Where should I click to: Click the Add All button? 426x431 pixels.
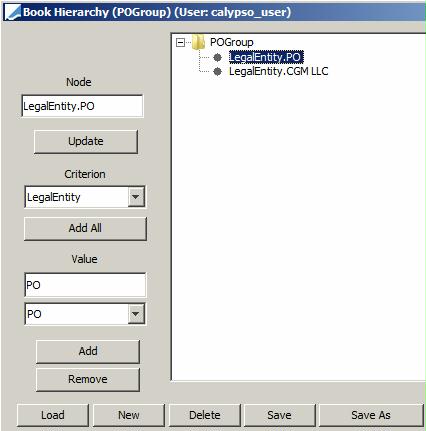[x=85, y=228]
